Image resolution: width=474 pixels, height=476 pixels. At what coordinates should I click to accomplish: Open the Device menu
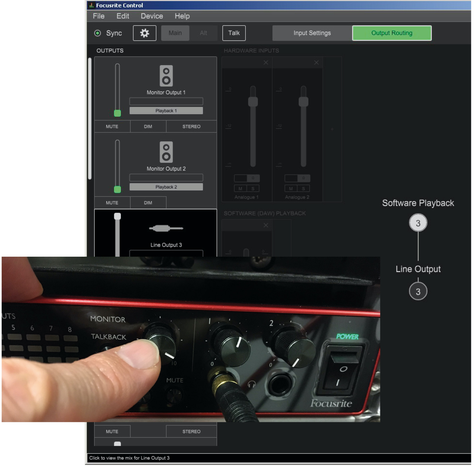click(x=152, y=16)
